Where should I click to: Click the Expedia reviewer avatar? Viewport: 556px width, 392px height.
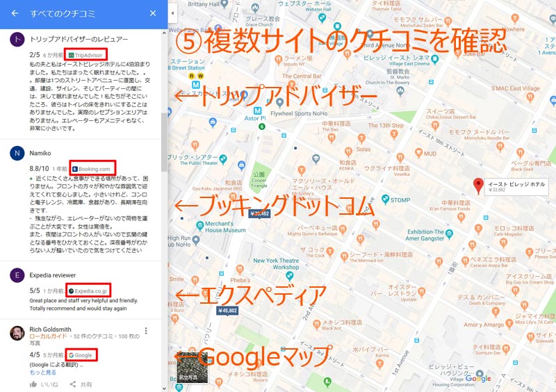tap(17, 275)
